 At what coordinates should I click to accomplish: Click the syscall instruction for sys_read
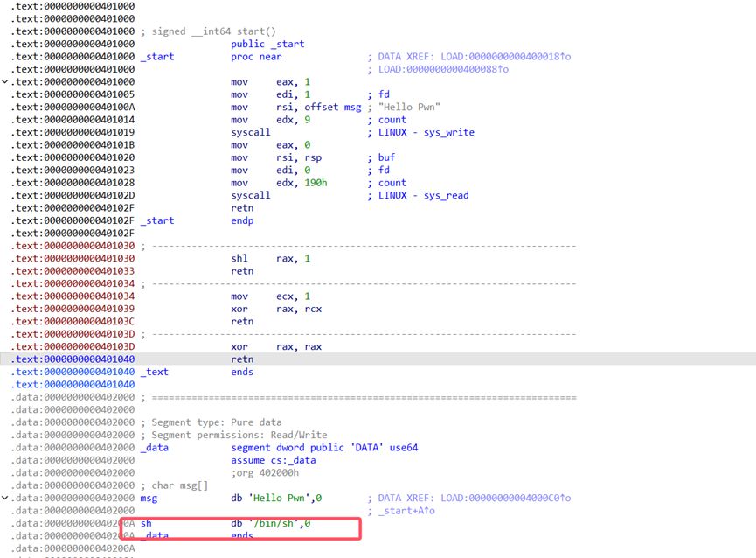[251, 196]
